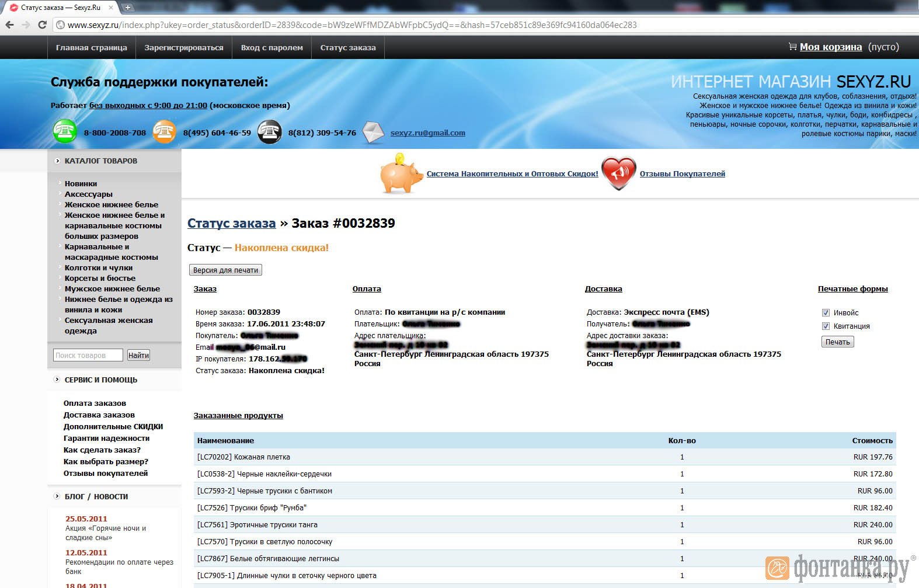Click the Печать button
This screenshot has width=919, height=588.
838,342
